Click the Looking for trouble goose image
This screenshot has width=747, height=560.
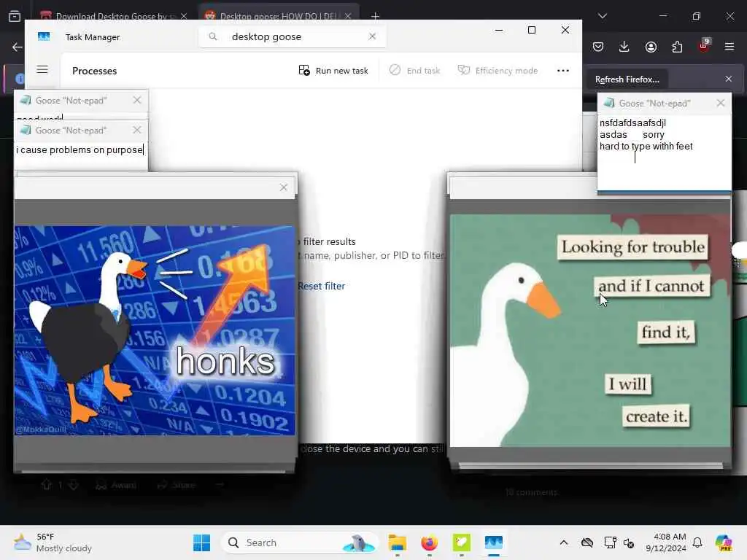589,330
